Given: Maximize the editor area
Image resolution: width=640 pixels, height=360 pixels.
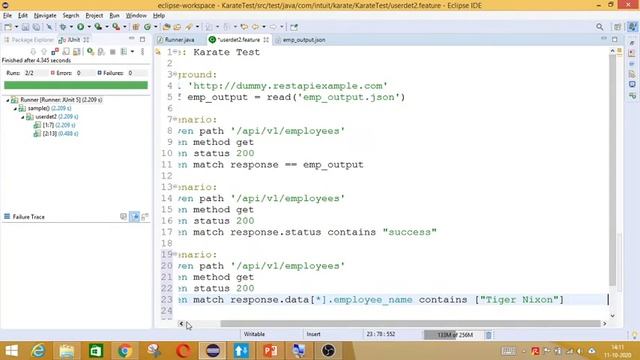Looking at the screenshot, I should pos(615,39).
